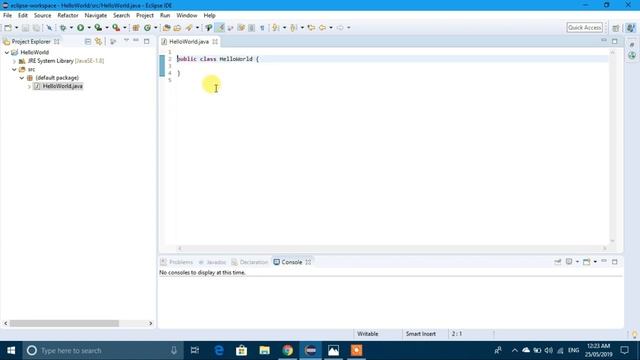Click Collapse All in Project Explorer
This screenshot has width=640, height=360.
pos(88,42)
